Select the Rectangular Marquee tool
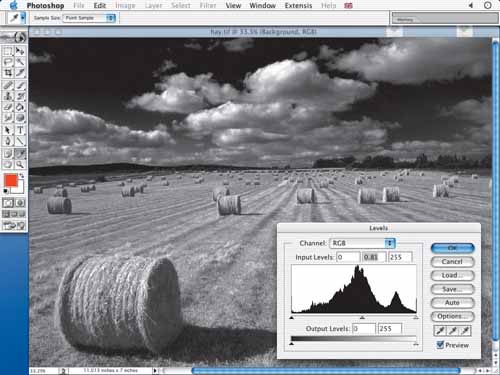This screenshot has height=375, width=500. point(8,51)
